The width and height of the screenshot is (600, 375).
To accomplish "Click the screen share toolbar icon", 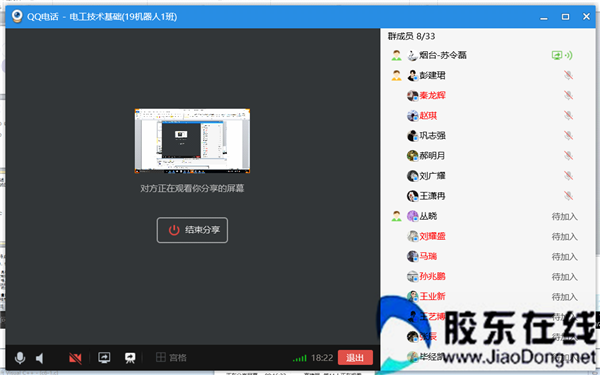I will 104,358.
